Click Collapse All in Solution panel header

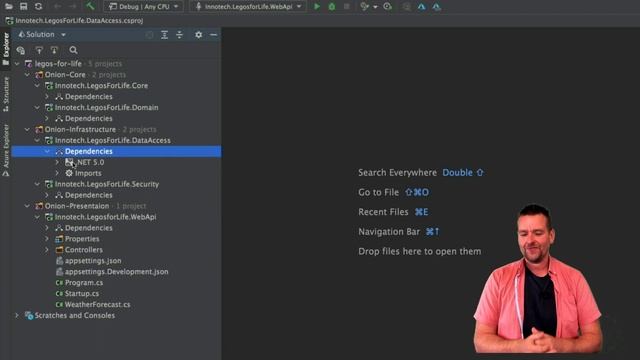(179, 35)
